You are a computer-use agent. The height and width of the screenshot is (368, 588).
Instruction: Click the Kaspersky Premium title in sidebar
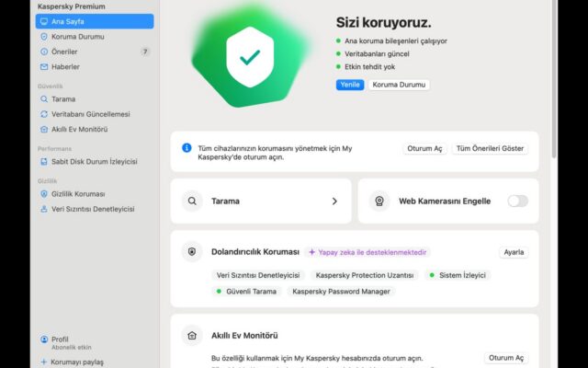pos(72,6)
